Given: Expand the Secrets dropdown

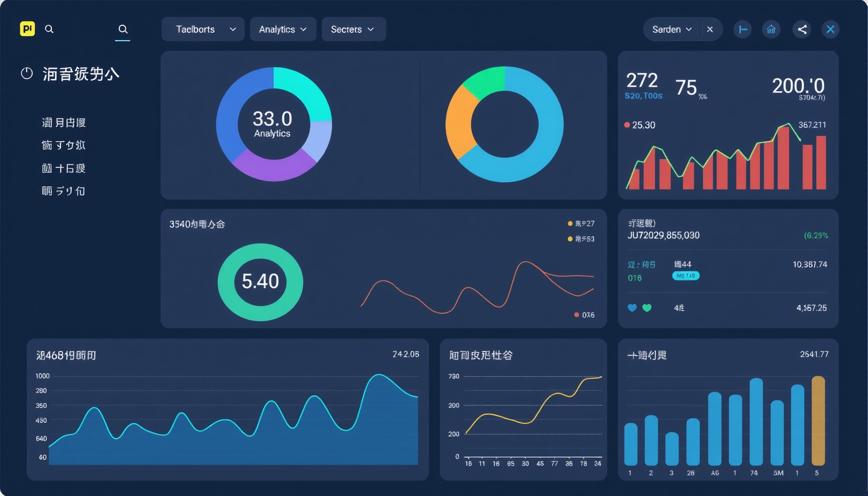Looking at the screenshot, I should pyautogui.click(x=353, y=30).
